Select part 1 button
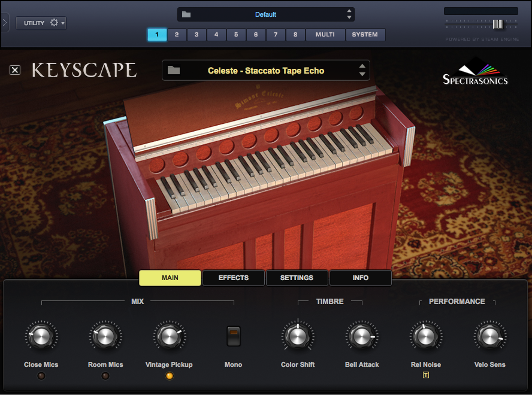Image resolution: width=532 pixels, height=395 pixels. [x=157, y=35]
